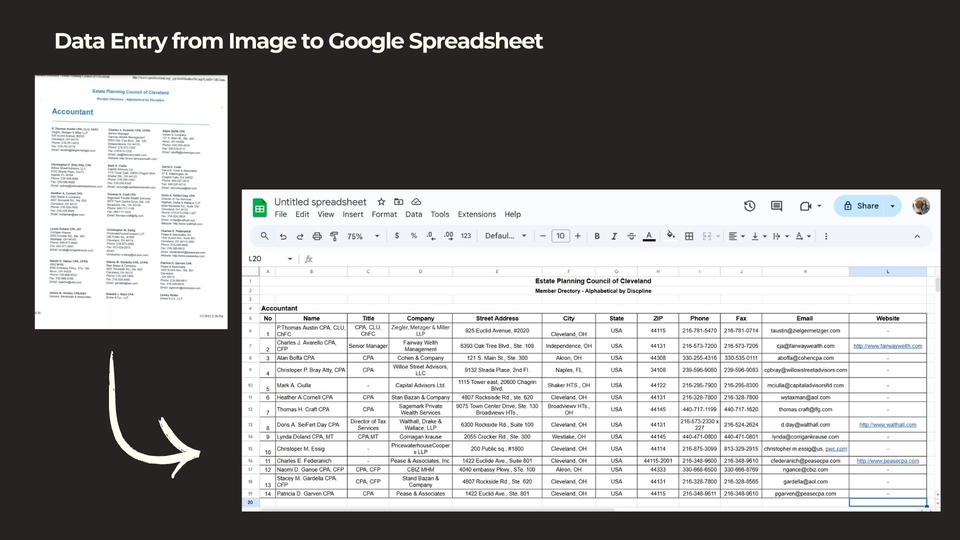The width and height of the screenshot is (960, 540).
Task: Rename the Untitled spreadsheet title
Action: click(x=320, y=201)
